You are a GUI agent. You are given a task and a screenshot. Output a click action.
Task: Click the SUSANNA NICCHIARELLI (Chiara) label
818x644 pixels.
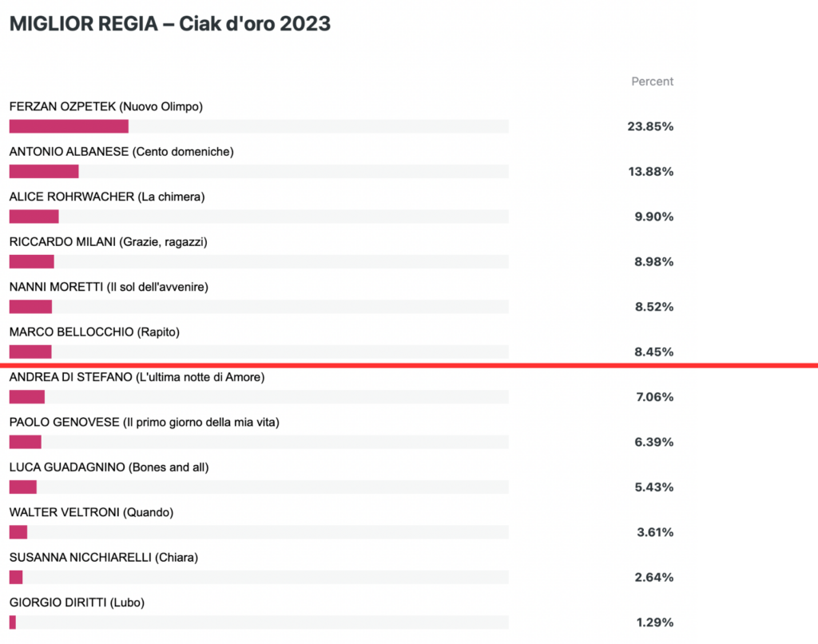[104, 558]
